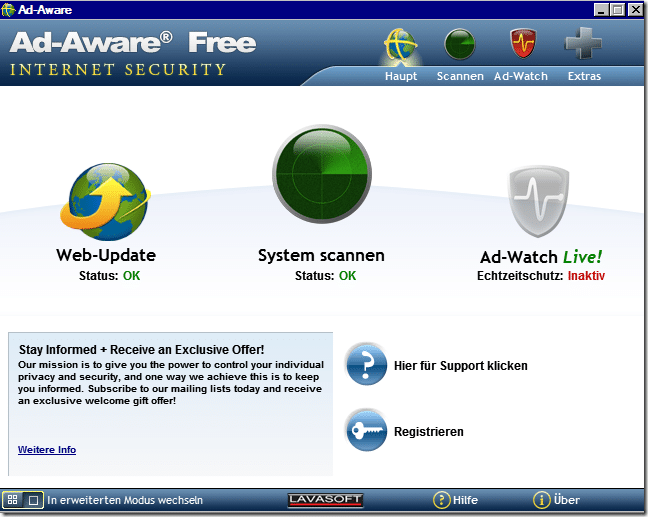
Task: Open the Hilfe help link
Action: click(x=465, y=500)
